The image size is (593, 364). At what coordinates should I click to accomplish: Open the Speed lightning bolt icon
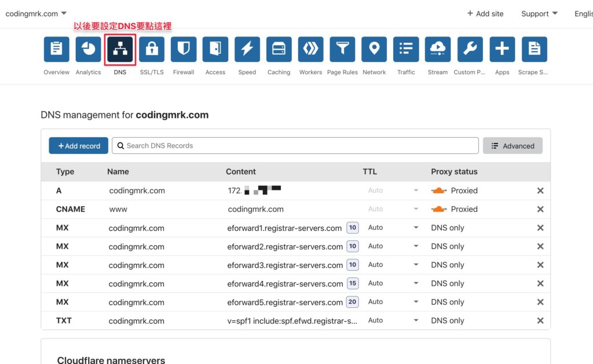[247, 49]
